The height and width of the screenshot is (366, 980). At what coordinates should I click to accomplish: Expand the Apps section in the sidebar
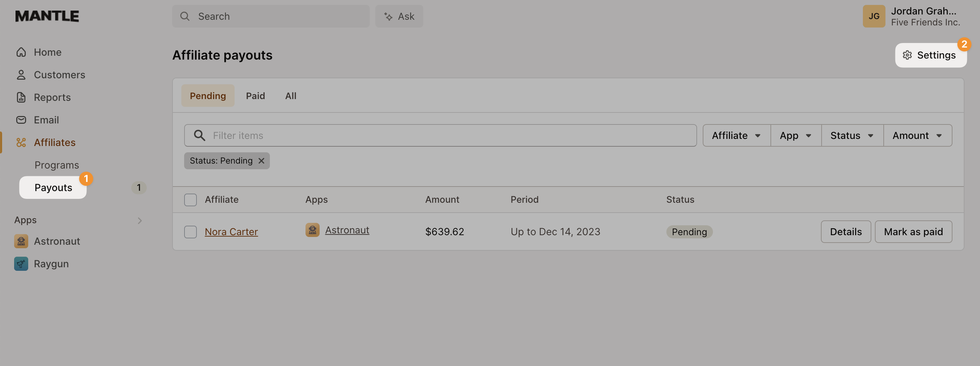point(140,220)
